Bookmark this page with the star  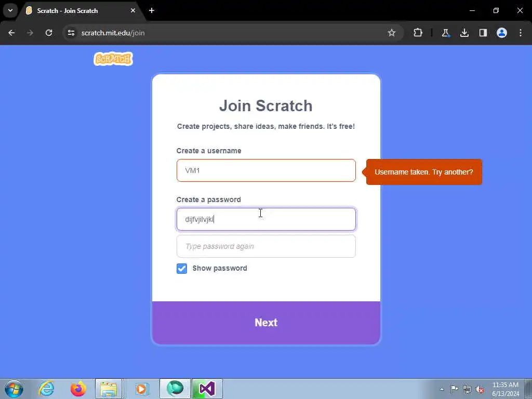392,33
